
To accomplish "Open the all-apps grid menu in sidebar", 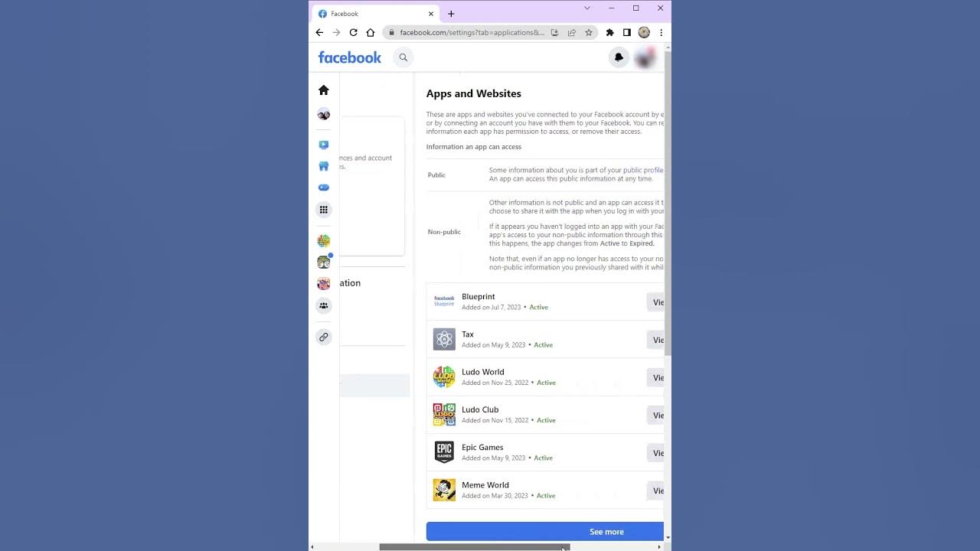I will pos(324,210).
